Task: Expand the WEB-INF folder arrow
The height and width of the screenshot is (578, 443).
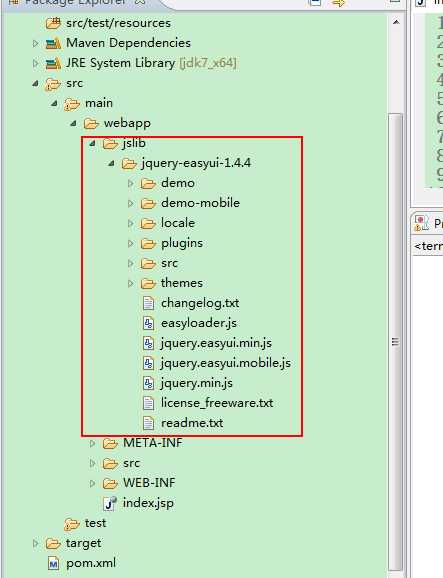Action: point(93,483)
